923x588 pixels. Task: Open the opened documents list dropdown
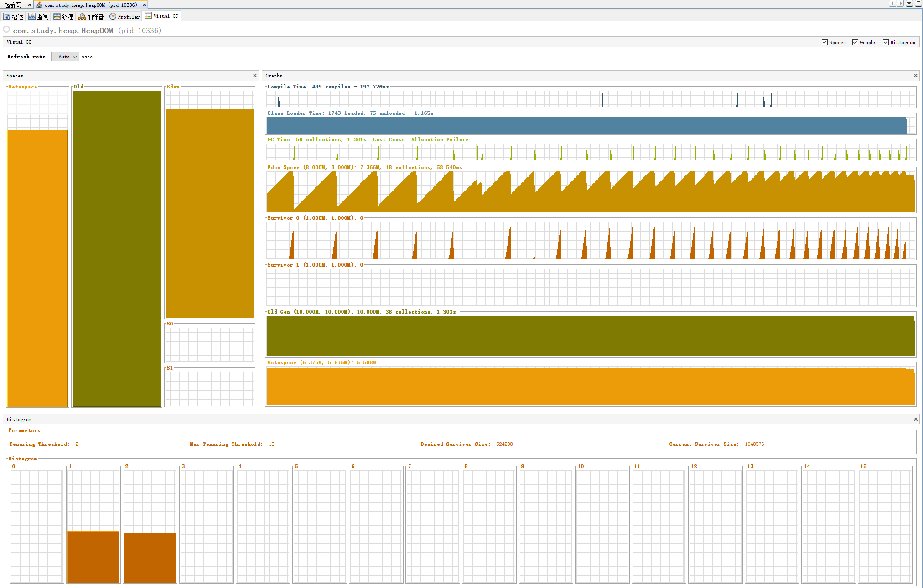coord(909,3)
